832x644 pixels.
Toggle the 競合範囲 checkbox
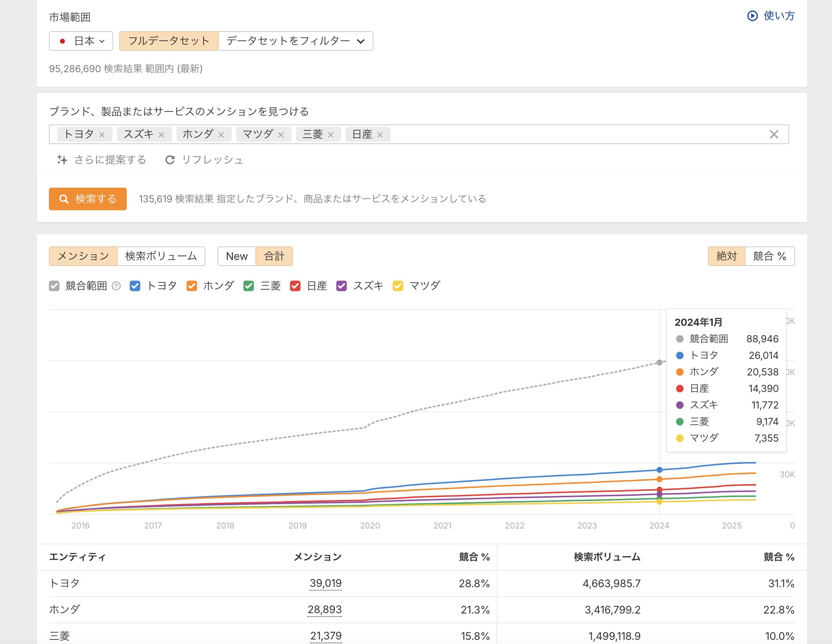55,286
